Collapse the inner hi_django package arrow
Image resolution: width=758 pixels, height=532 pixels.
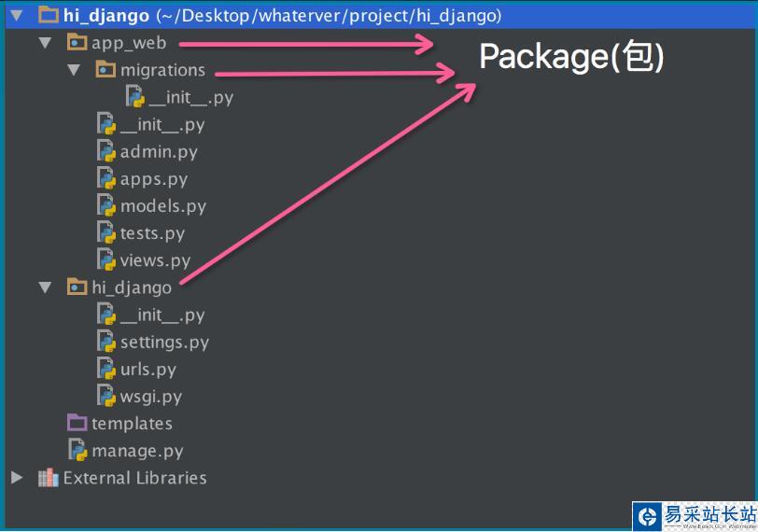[x=45, y=287]
